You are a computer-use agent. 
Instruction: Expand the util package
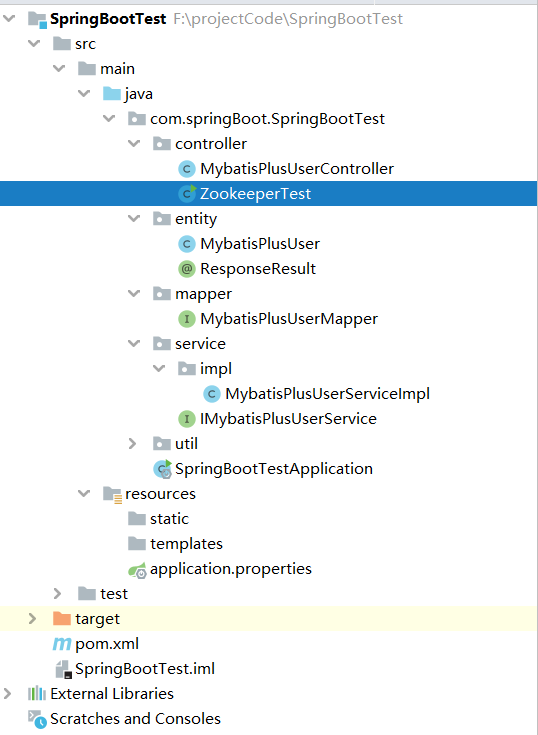point(133,443)
